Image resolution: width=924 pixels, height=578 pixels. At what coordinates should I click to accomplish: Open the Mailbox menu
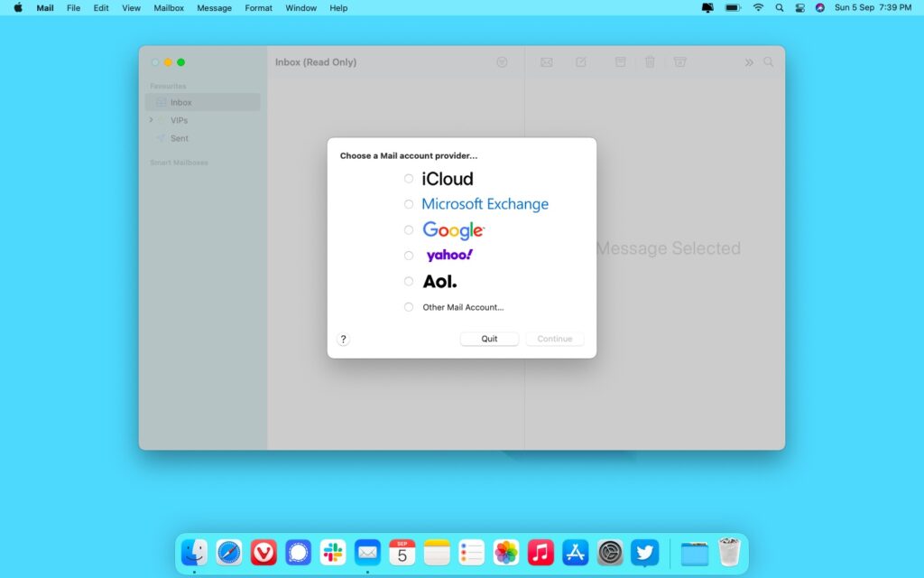tap(168, 8)
